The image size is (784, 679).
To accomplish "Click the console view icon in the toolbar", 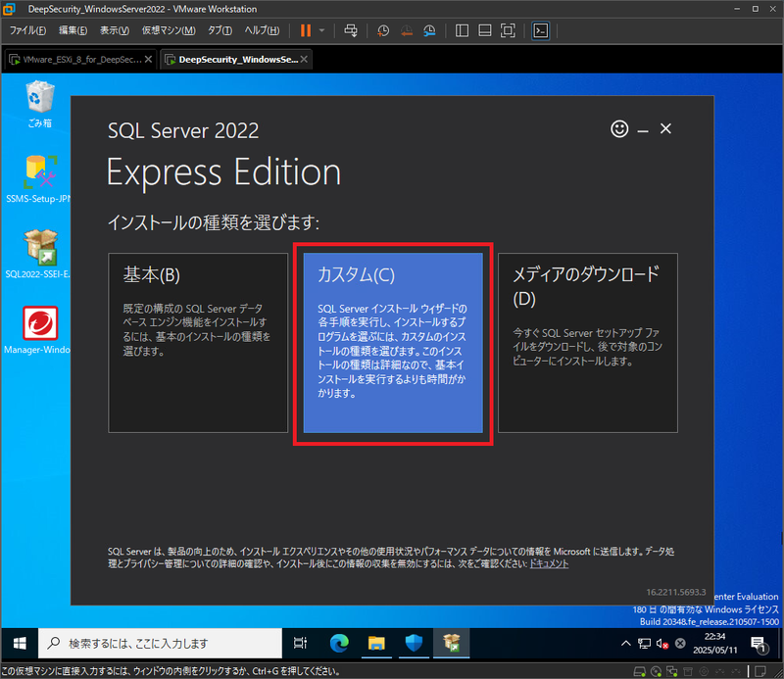I will coord(541,30).
